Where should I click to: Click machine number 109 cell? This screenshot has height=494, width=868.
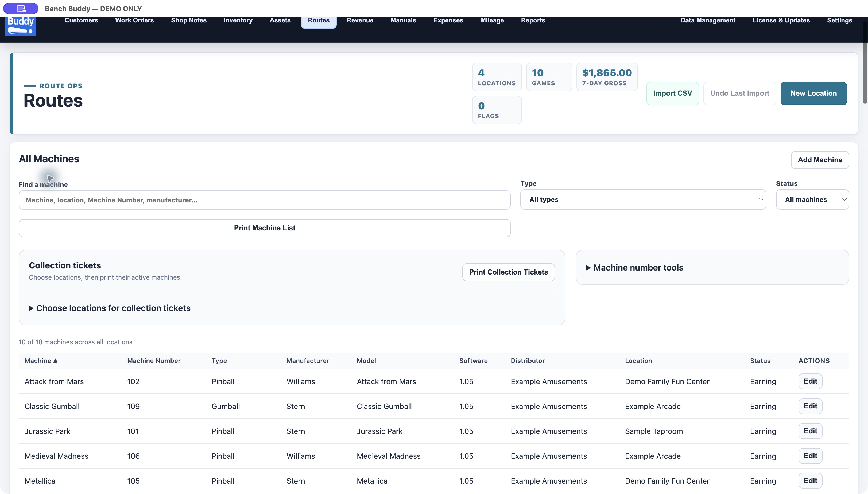(x=133, y=407)
